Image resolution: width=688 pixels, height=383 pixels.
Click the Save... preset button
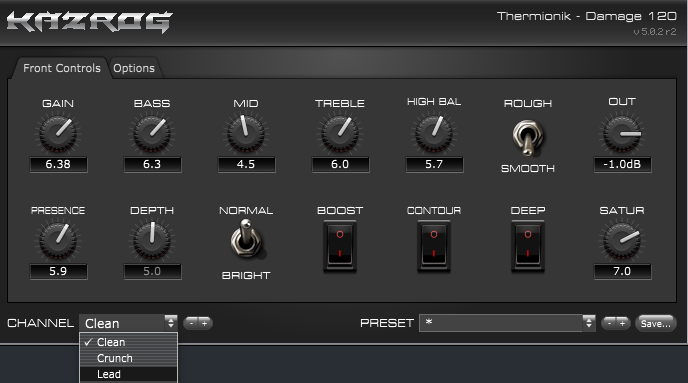click(x=656, y=323)
